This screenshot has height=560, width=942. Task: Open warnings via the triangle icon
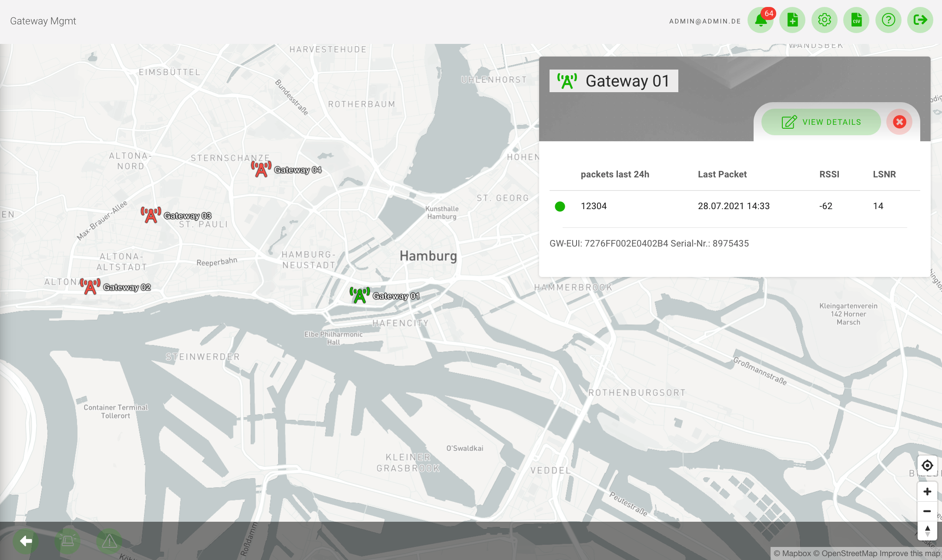click(x=109, y=541)
